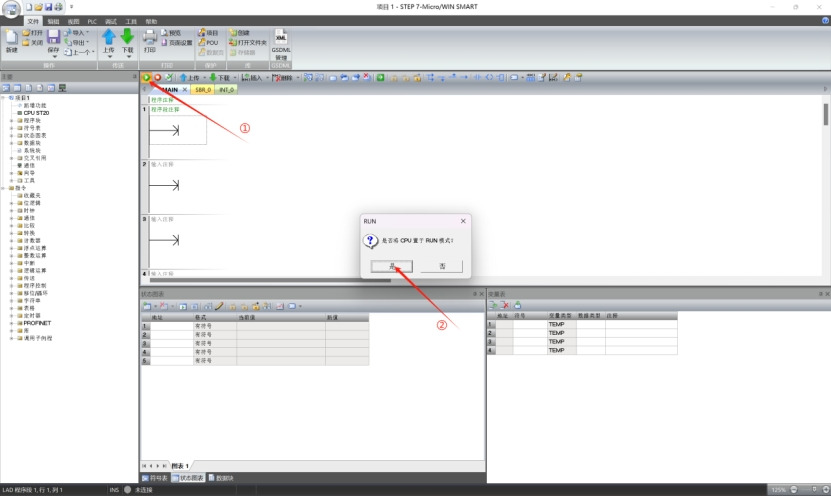This screenshot has width=831, height=496.
Task: Click the large Upload (上传) ribbon icon
Action: click(x=109, y=38)
